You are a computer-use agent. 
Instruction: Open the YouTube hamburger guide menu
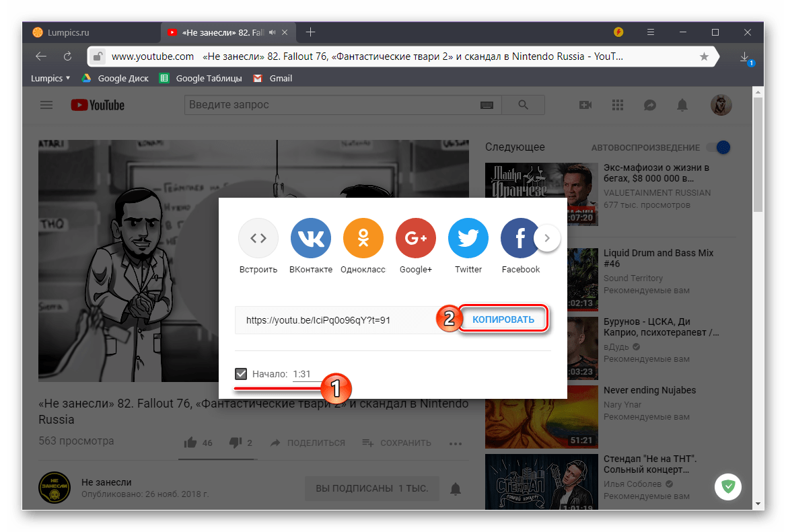46,105
